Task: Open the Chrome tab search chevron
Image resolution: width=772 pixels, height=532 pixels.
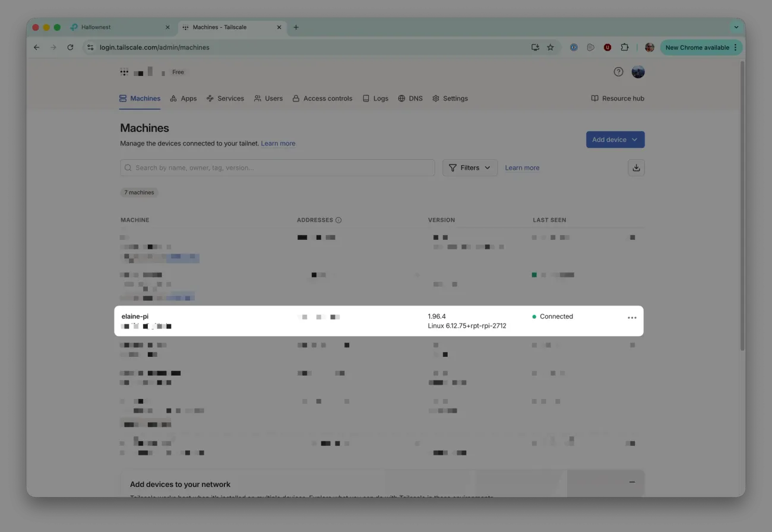Action: [736, 27]
